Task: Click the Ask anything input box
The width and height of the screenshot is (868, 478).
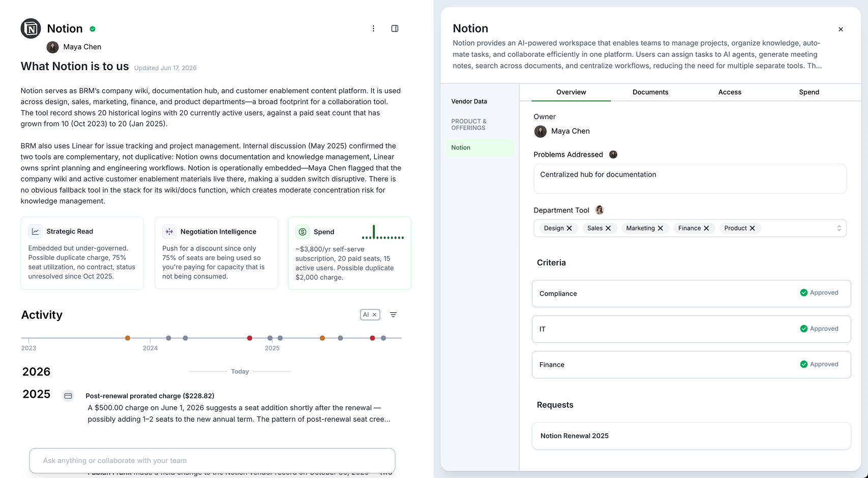Action: pos(212,461)
